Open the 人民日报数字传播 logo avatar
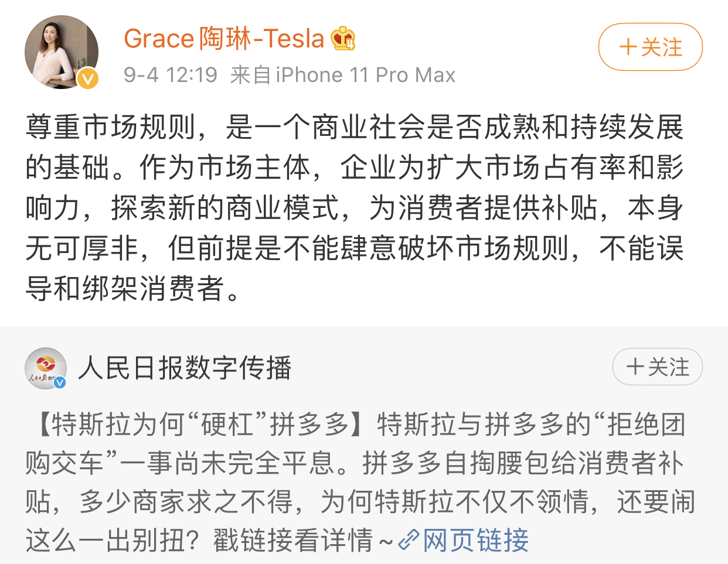This screenshot has width=728, height=564. [46, 368]
